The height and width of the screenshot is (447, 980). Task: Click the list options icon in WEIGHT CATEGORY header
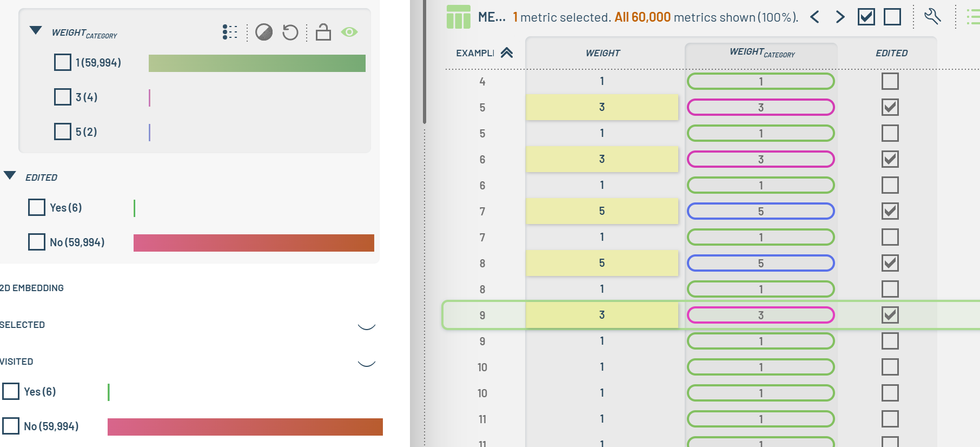(x=230, y=32)
